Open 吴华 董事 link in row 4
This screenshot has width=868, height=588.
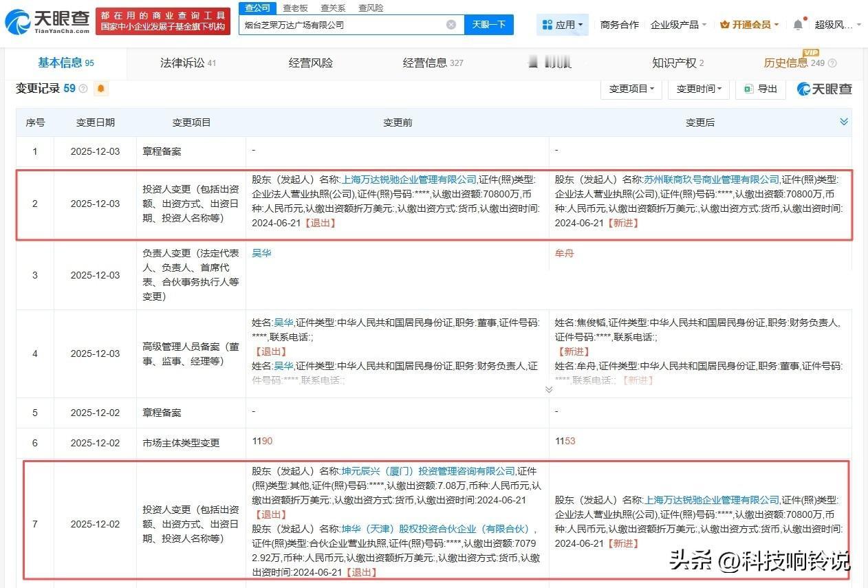283,322
